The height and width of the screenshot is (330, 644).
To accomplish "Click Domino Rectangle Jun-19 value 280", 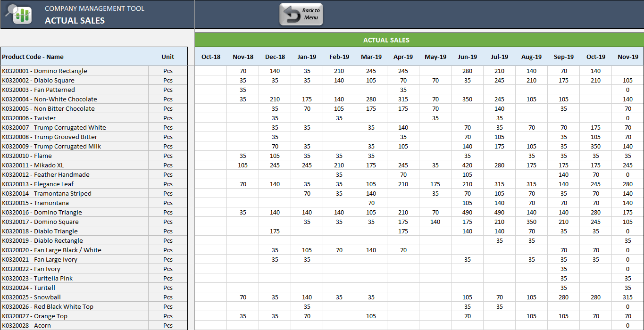I will (468, 71).
